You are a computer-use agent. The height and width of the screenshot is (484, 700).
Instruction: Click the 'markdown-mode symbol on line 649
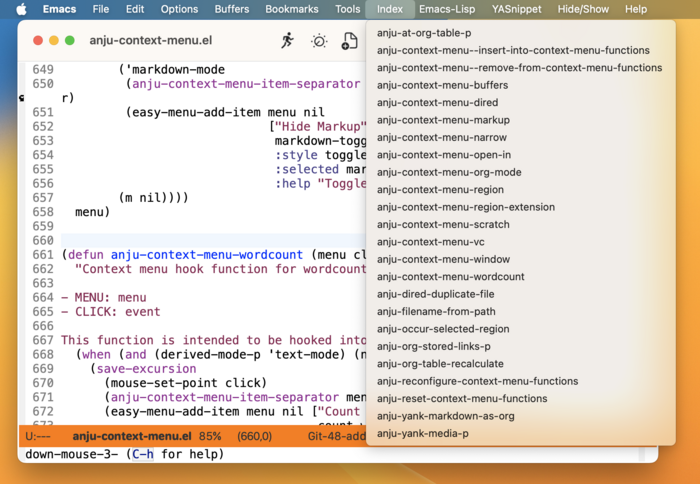pos(175,70)
